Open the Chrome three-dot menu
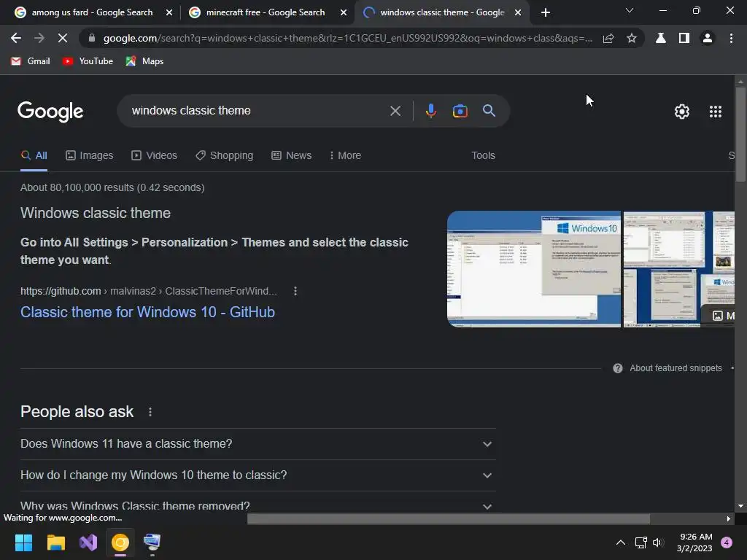 [x=731, y=38]
